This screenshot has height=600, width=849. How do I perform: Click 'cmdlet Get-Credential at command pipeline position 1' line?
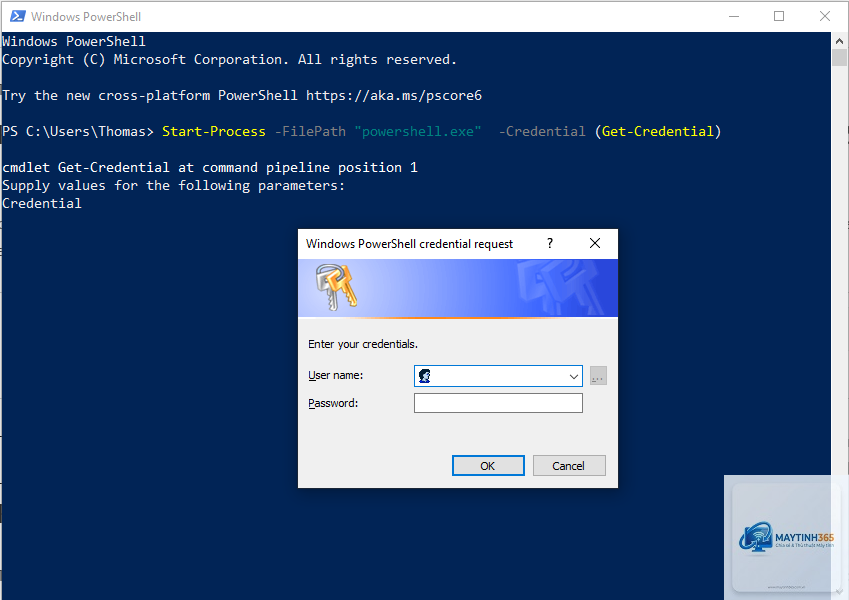click(x=210, y=168)
